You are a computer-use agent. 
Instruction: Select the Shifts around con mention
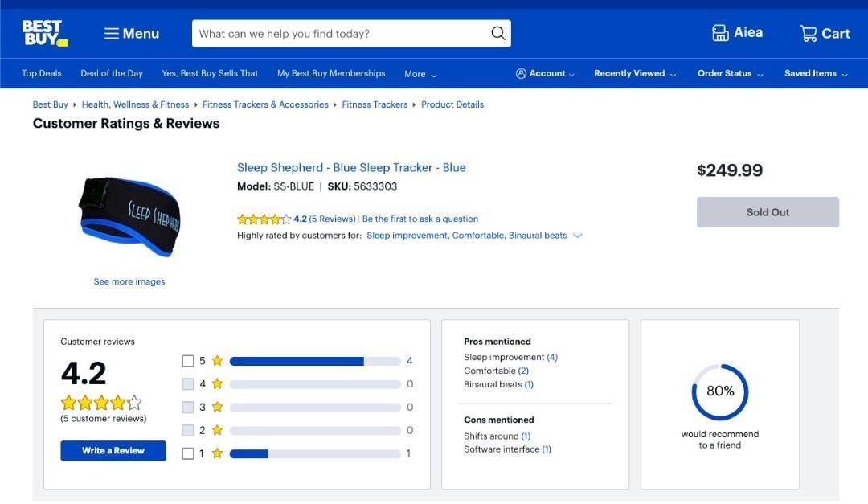pos(497,436)
